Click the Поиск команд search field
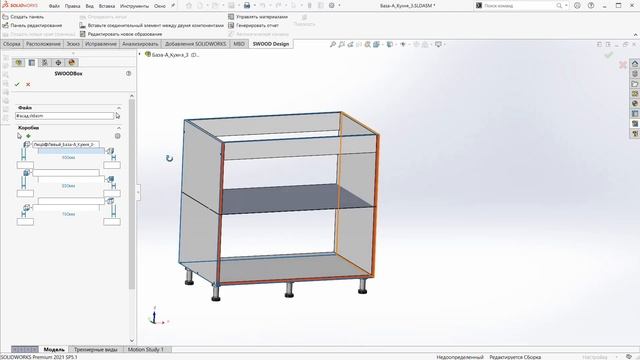This screenshot has height=360, width=640. coord(519,6)
